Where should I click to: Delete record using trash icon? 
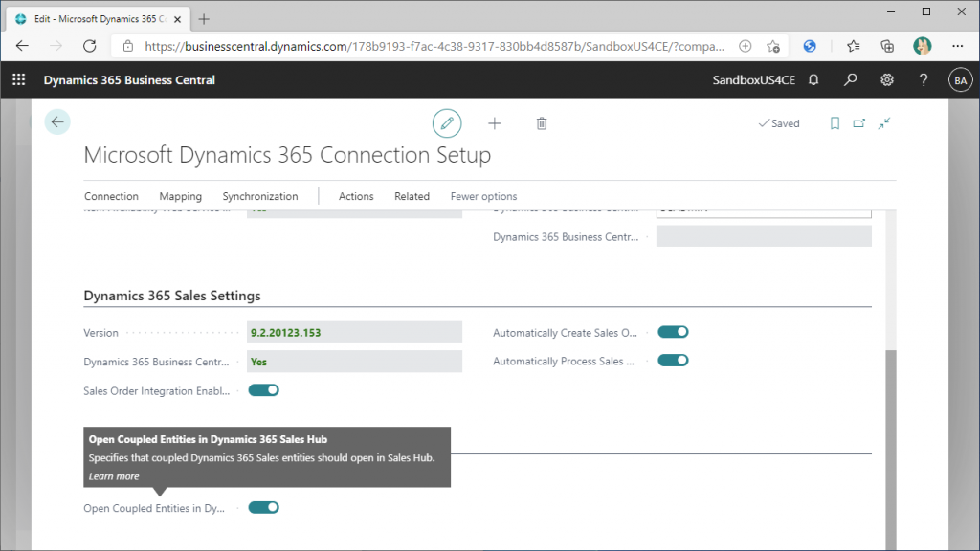tap(542, 123)
